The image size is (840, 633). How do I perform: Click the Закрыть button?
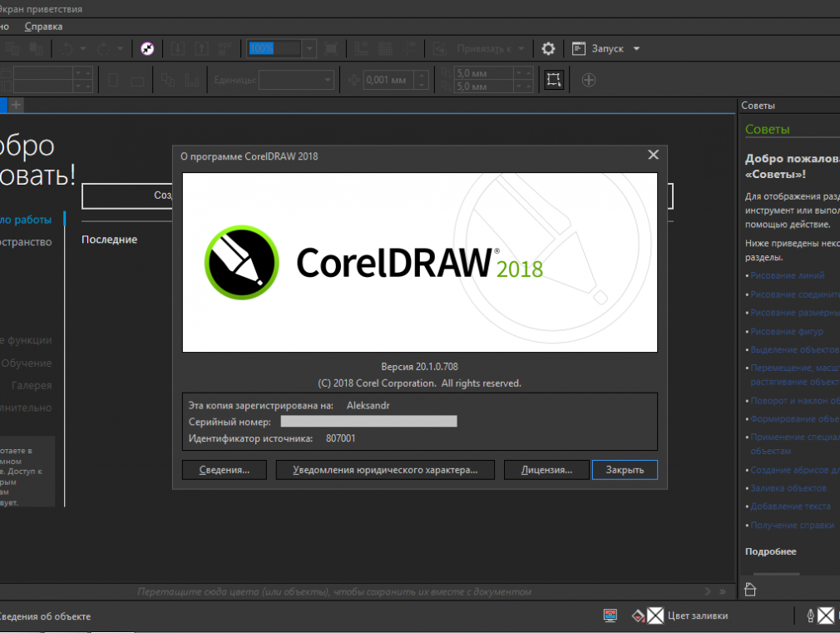pos(625,470)
